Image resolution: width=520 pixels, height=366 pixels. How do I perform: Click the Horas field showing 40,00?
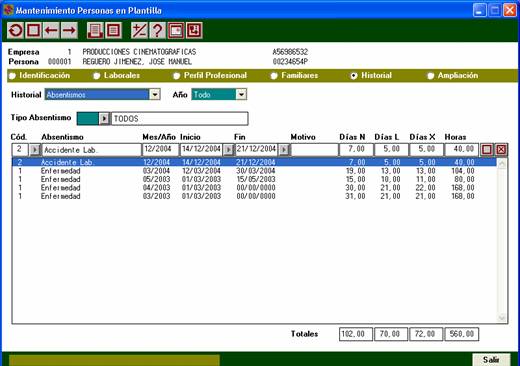[461, 150]
